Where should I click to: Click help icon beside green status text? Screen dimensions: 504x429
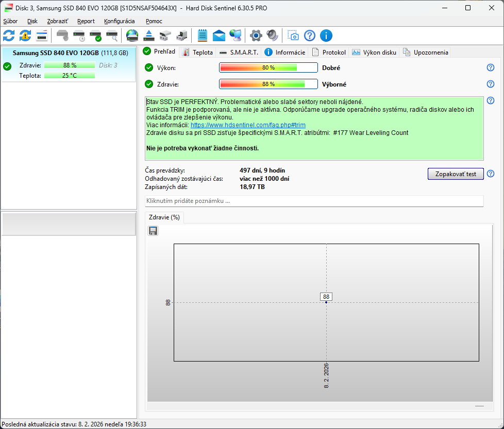point(491,100)
